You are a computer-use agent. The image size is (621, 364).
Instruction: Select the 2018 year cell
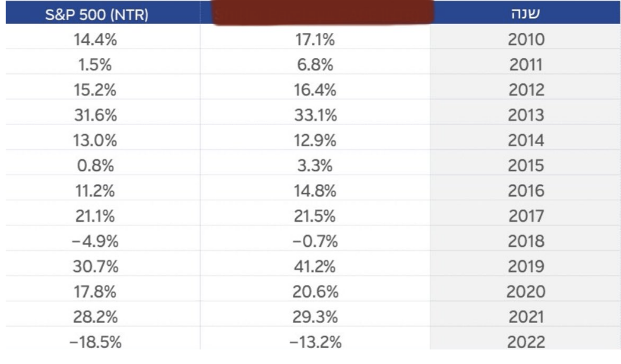[526, 241]
